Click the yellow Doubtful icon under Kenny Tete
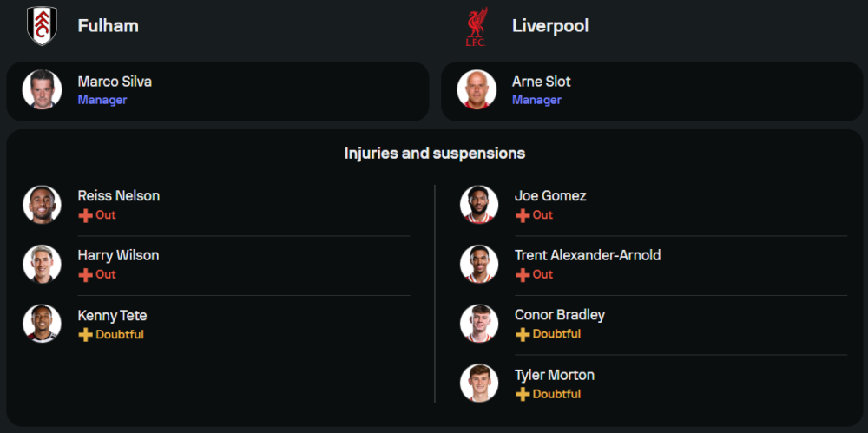 (x=85, y=335)
